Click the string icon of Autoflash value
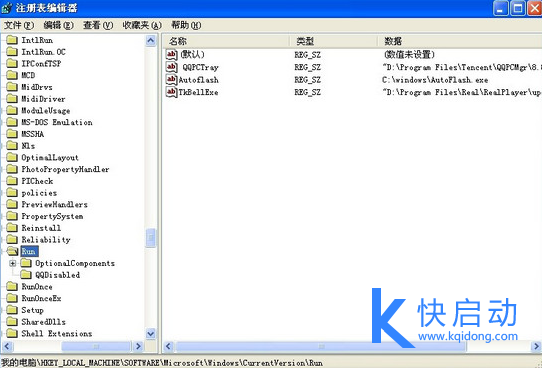 pyautogui.click(x=171, y=80)
